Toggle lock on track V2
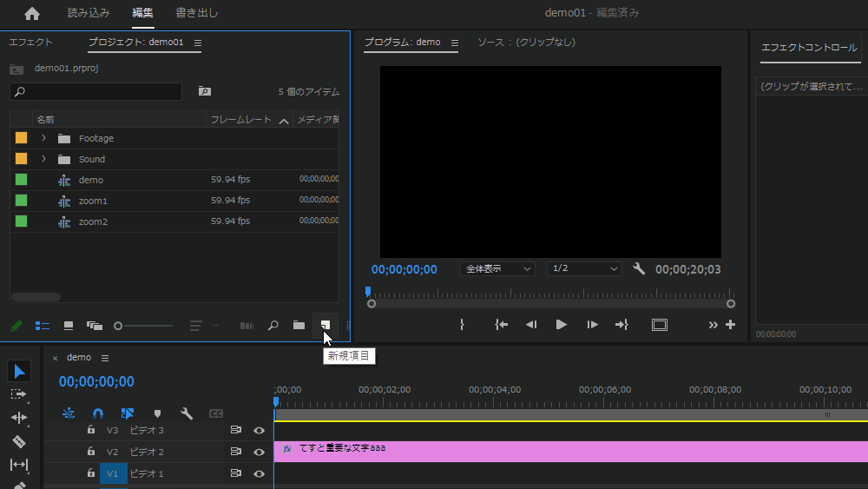Viewport: 868px width, 489px height. [91, 451]
